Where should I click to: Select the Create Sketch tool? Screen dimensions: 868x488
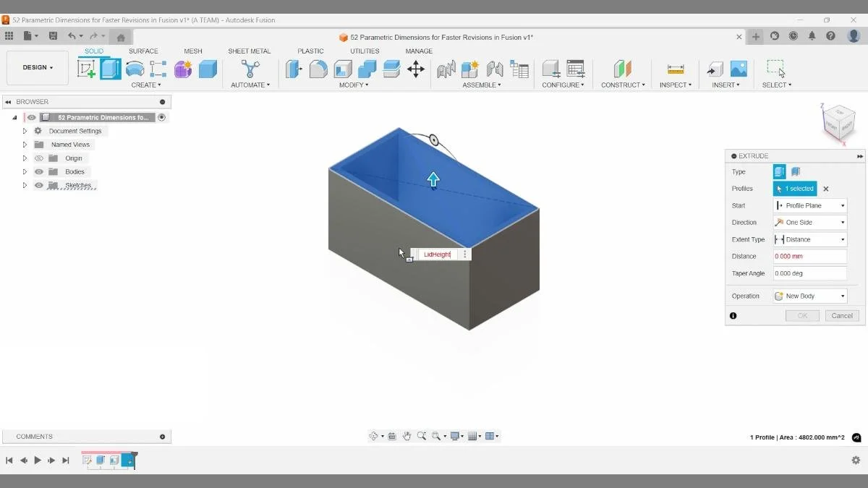coord(88,69)
